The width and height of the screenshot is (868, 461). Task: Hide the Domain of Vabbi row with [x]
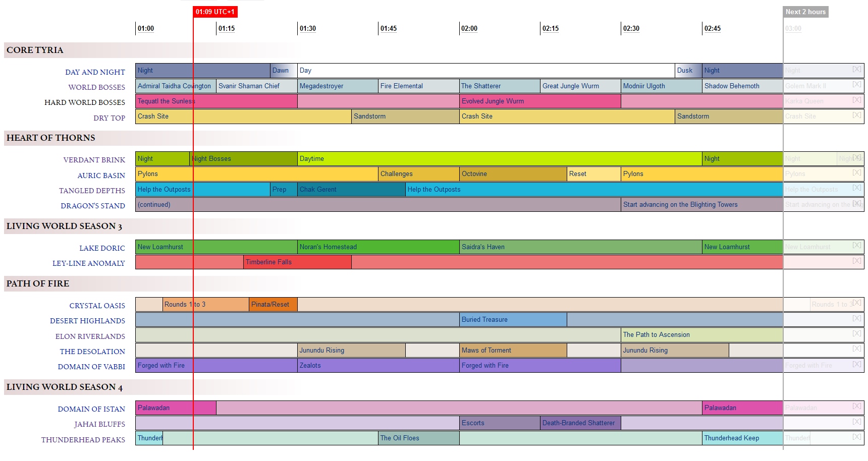coord(856,364)
